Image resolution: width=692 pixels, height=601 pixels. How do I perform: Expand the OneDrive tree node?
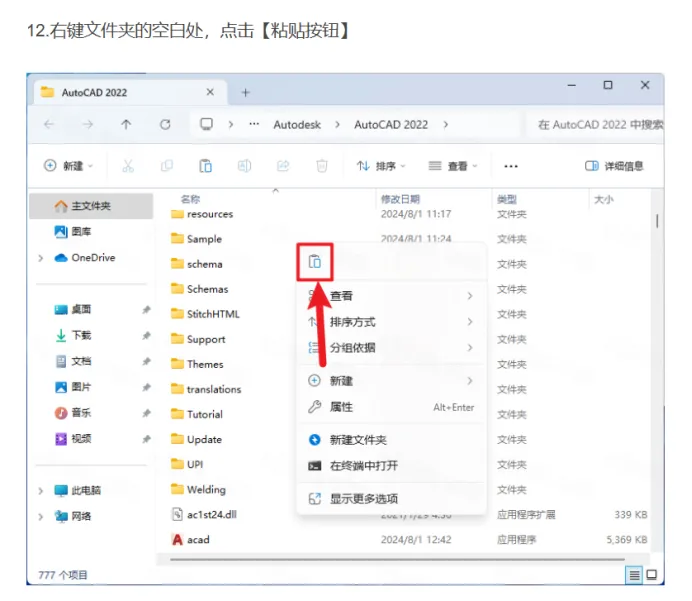[x=41, y=258]
